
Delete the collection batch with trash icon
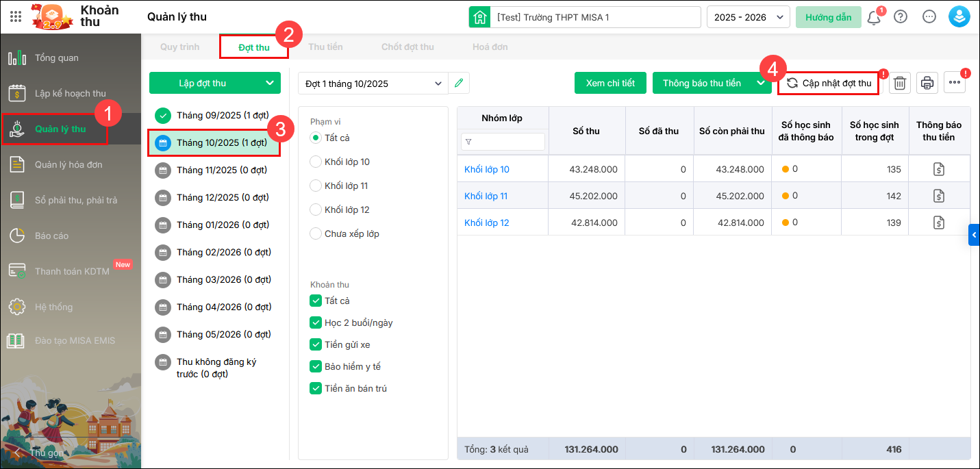pyautogui.click(x=900, y=84)
